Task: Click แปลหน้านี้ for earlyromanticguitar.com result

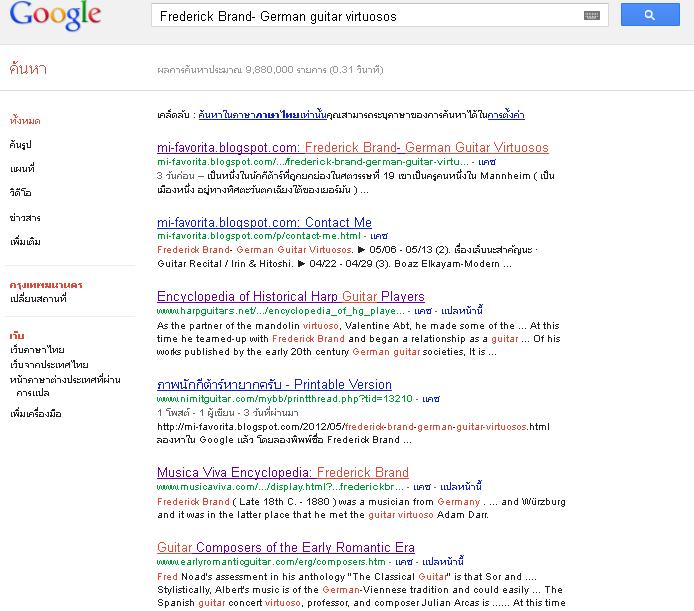Action: 443,562
